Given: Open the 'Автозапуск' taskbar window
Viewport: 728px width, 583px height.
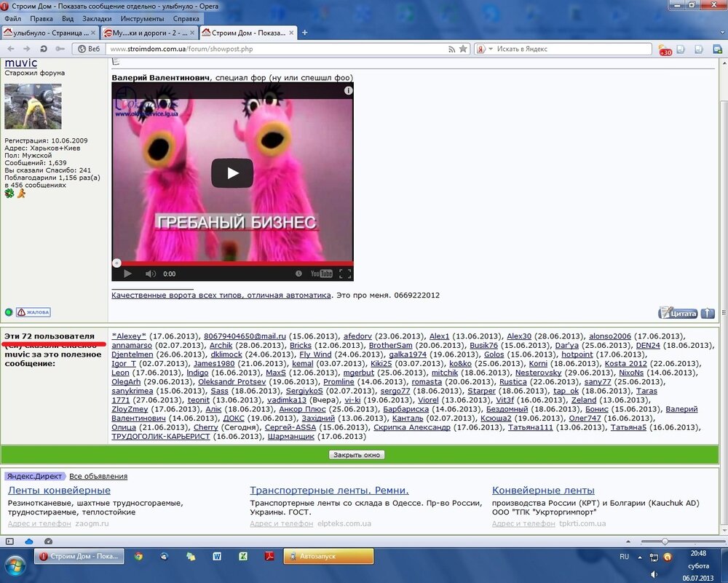Looking at the screenshot, I should tap(328, 556).
